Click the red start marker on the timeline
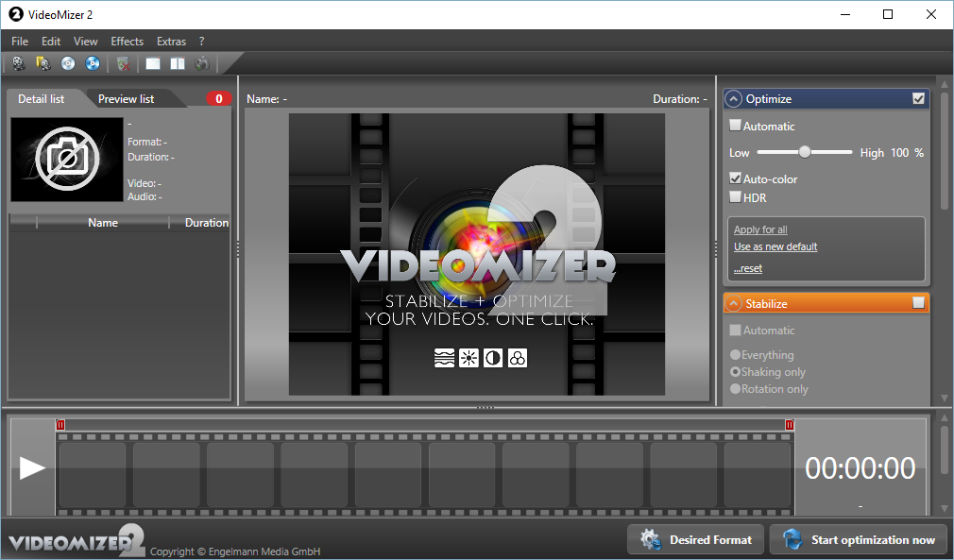Screen dimensions: 954x560 [x=60, y=425]
